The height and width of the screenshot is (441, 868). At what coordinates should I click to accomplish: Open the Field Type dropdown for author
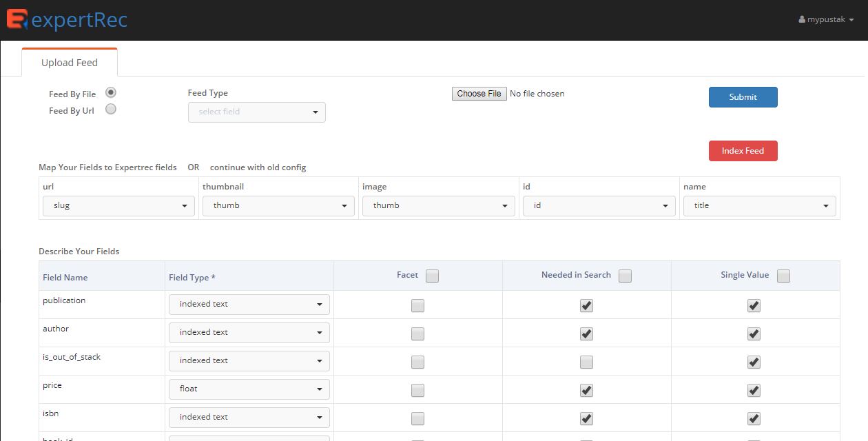pyautogui.click(x=249, y=332)
